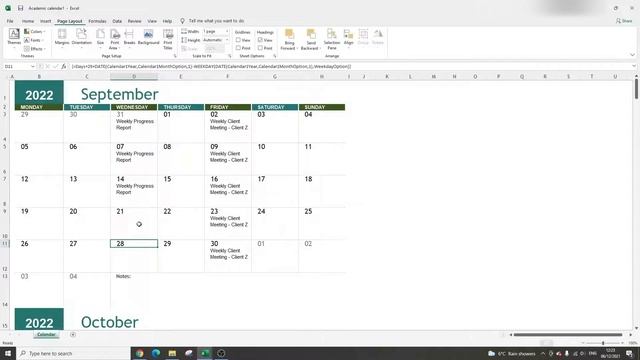The height and width of the screenshot is (360, 640).
Task: Open the Windows Start menu
Action: click(x=8, y=353)
